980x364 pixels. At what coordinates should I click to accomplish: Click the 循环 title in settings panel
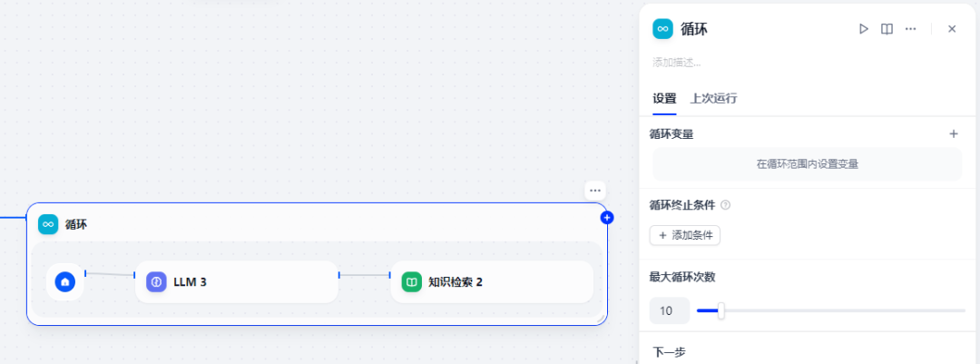tap(694, 29)
